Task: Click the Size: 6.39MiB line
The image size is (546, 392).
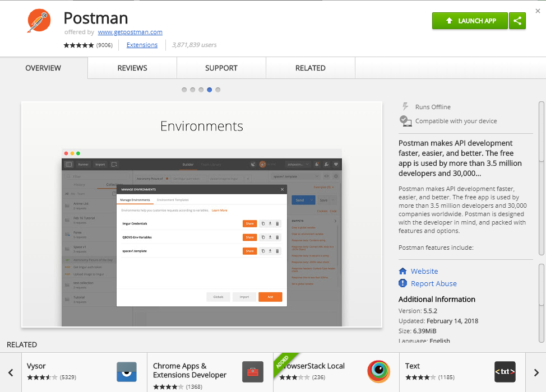Action: pos(418,331)
